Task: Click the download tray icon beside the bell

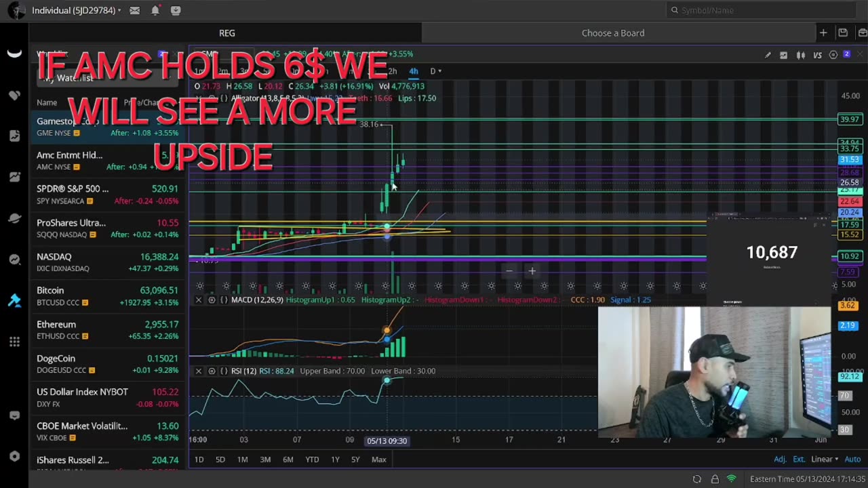Action: pyautogui.click(x=176, y=10)
